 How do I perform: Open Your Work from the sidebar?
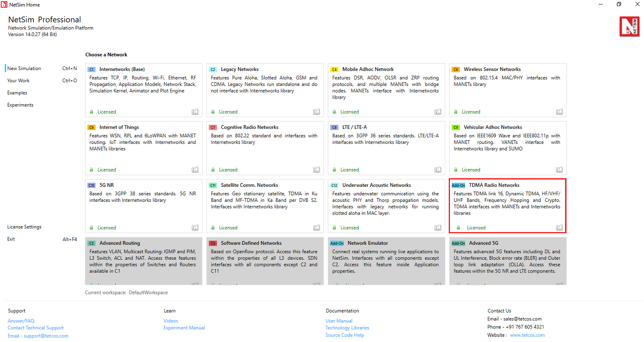tap(19, 81)
